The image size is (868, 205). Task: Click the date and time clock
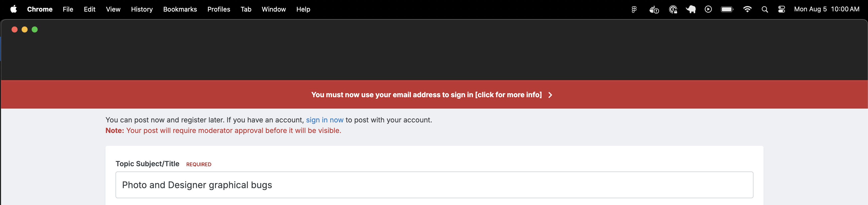[x=827, y=10]
